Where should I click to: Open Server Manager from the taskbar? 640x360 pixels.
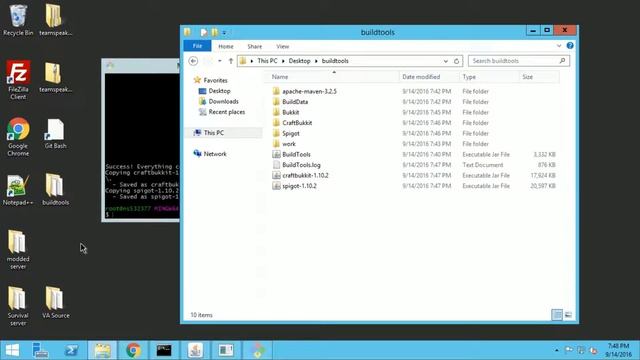[x=40, y=350]
